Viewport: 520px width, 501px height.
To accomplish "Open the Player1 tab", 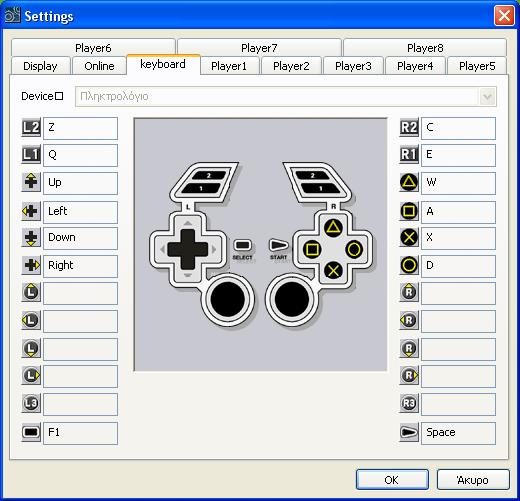I will tap(229, 66).
